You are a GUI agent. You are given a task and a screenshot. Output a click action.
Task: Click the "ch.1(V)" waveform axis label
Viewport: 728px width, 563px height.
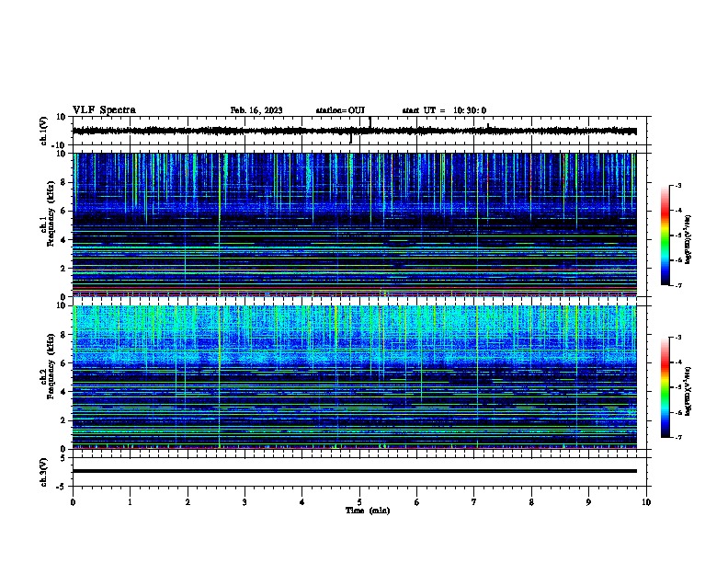point(44,131)
